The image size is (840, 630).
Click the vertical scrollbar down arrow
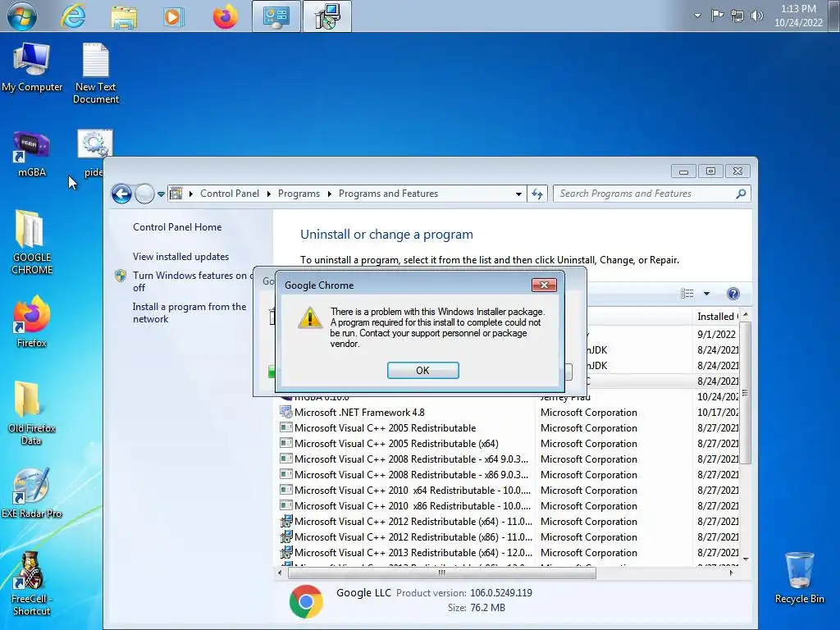(745, 559)
